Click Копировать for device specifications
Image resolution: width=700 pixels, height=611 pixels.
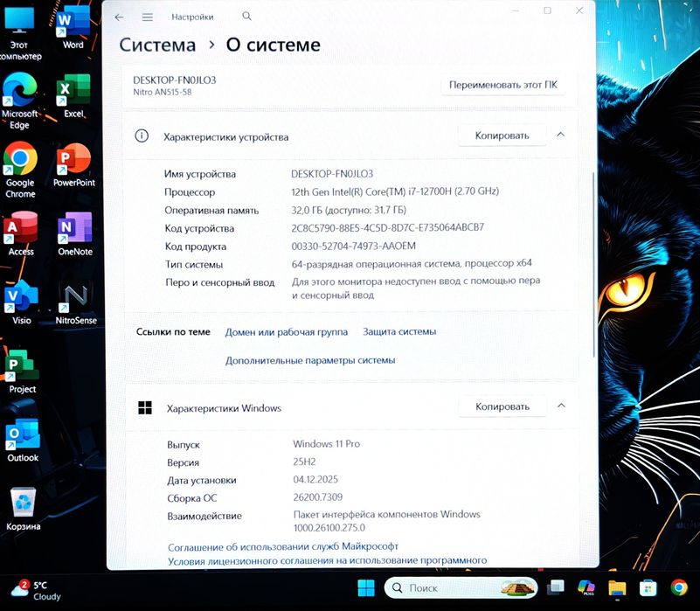point(502,135)
